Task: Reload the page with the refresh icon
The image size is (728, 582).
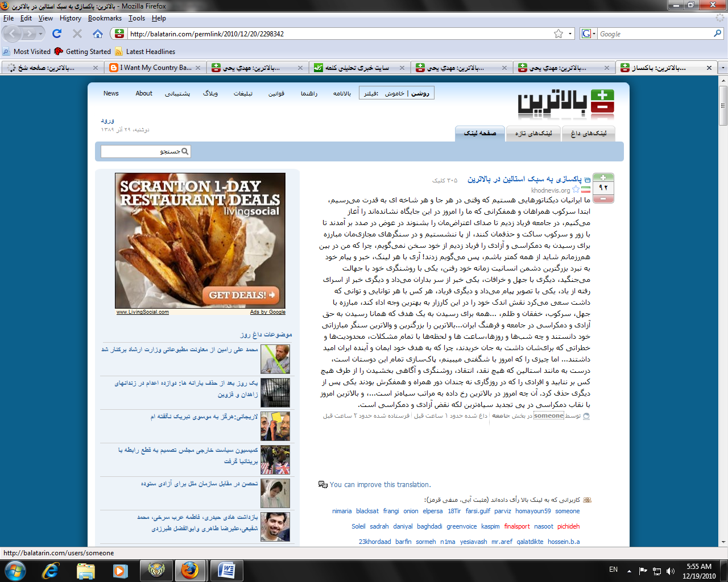Action: click(x=57, y=34)
